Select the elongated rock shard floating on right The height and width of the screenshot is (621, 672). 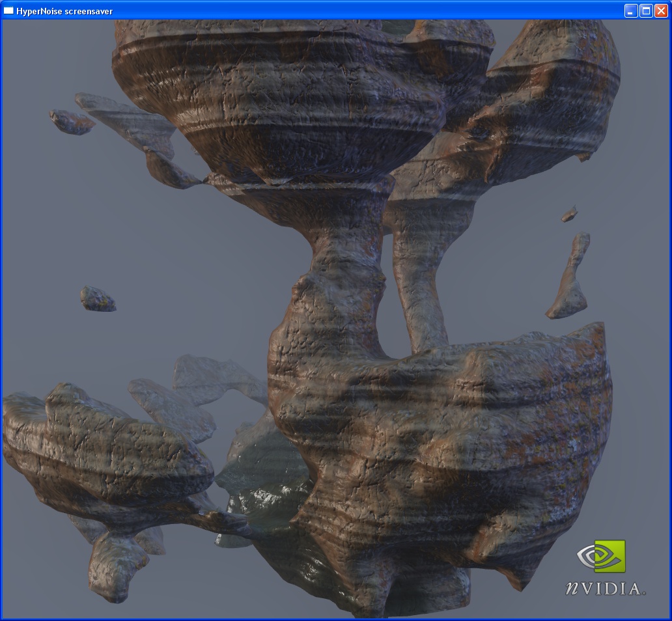pos(570,280)
